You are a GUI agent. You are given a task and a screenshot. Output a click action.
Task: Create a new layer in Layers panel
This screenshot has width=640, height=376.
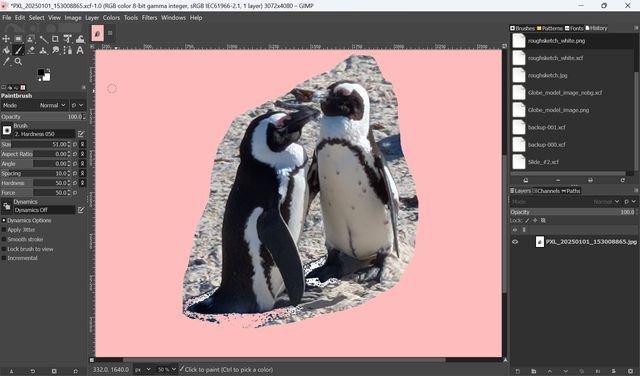tap(518, 371)
